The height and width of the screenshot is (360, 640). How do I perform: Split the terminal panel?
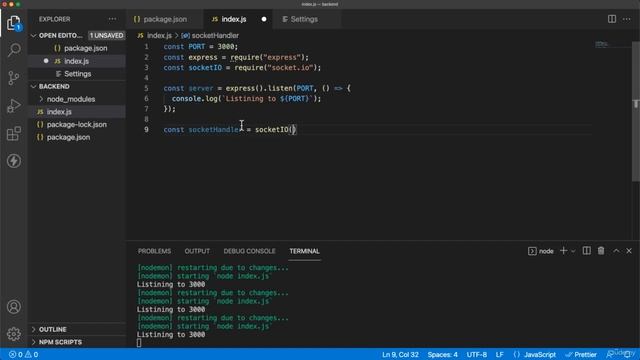click(587, 251)
